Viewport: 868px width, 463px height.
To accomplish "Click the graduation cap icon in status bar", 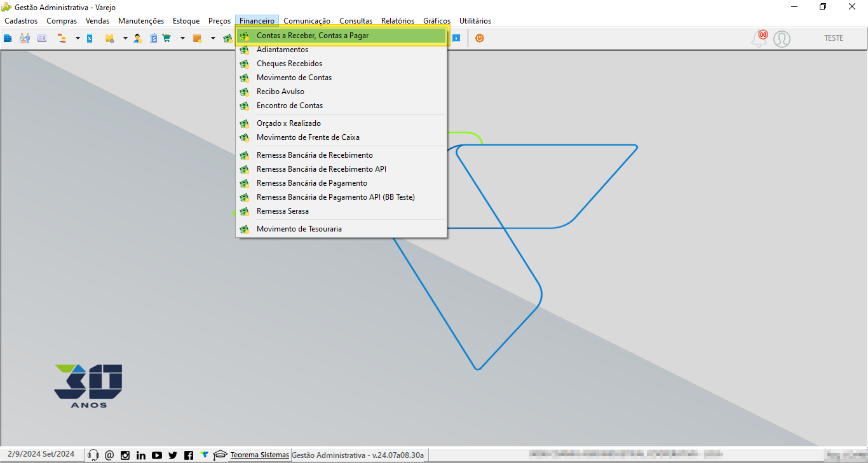I will point(220,455).
